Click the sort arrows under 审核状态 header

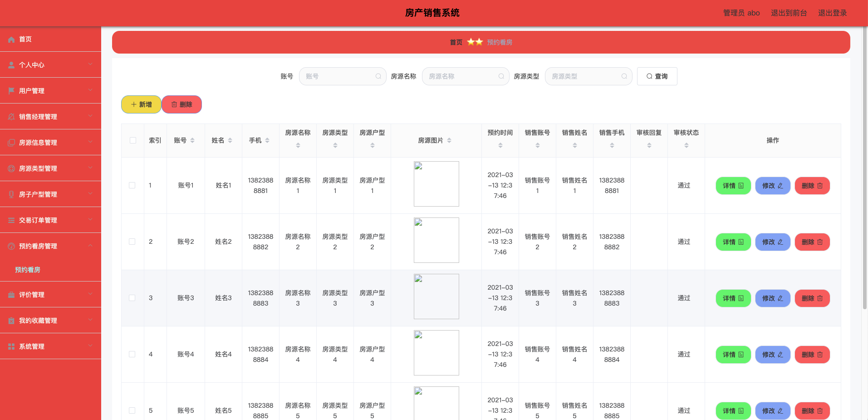[x=687, y=146]
